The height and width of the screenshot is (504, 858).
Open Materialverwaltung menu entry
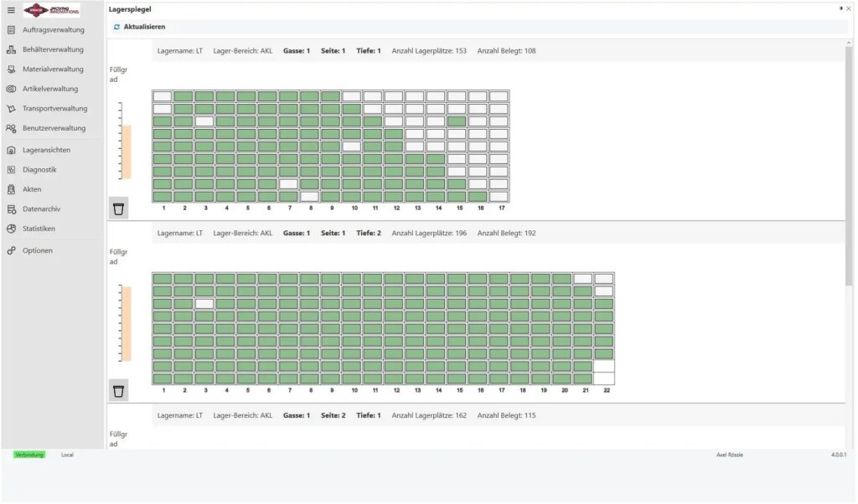(53, 69)
